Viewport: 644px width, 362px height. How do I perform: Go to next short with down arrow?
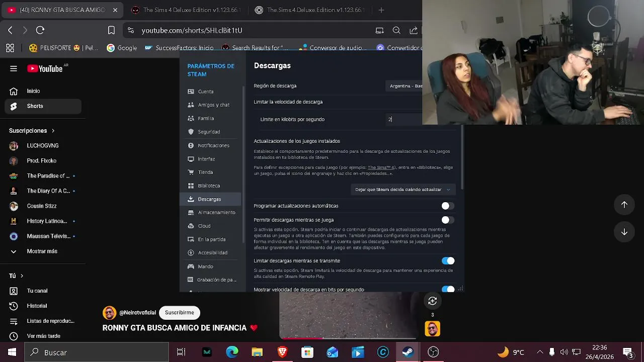coord(624,232)
